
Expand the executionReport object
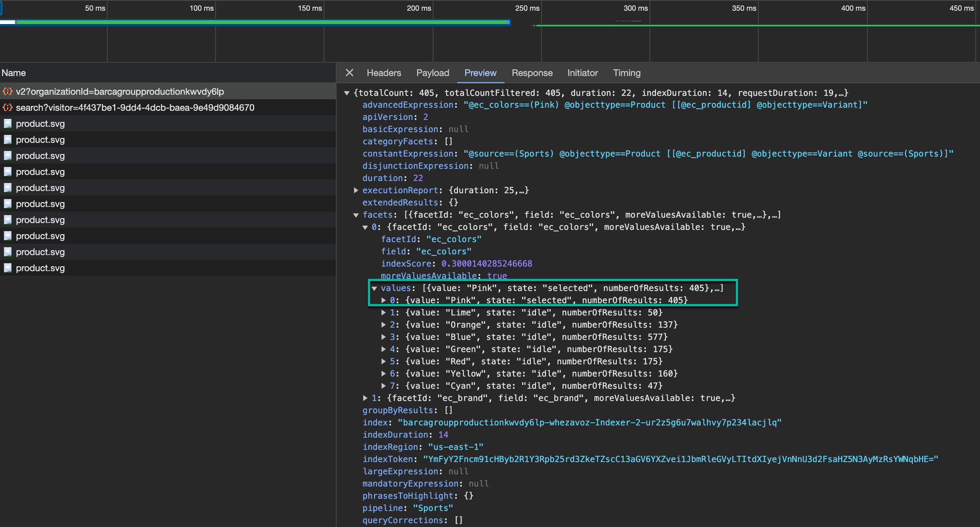[x=356, y=190]
